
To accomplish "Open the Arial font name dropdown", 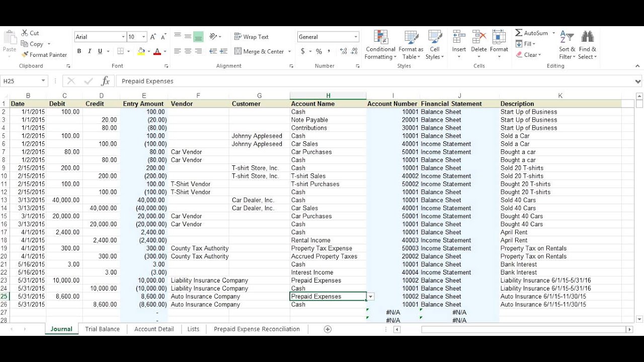I will click(x=123, y=37).
